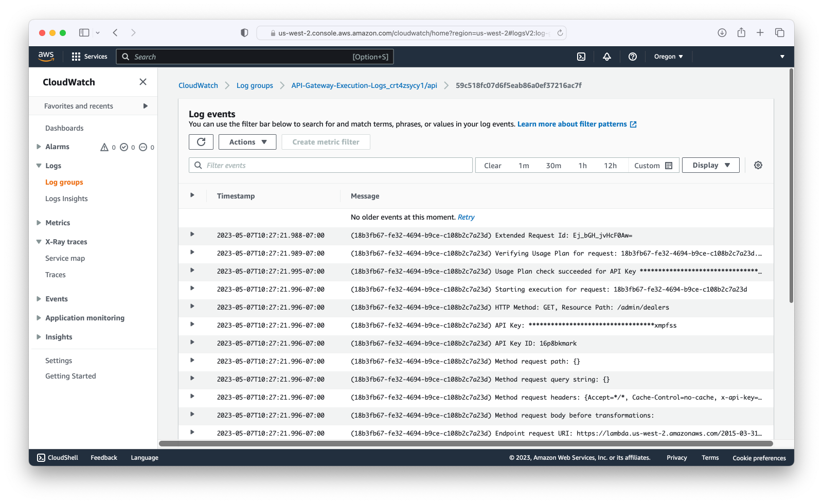
Task: Open the help question mark menu
Action: 633,57
